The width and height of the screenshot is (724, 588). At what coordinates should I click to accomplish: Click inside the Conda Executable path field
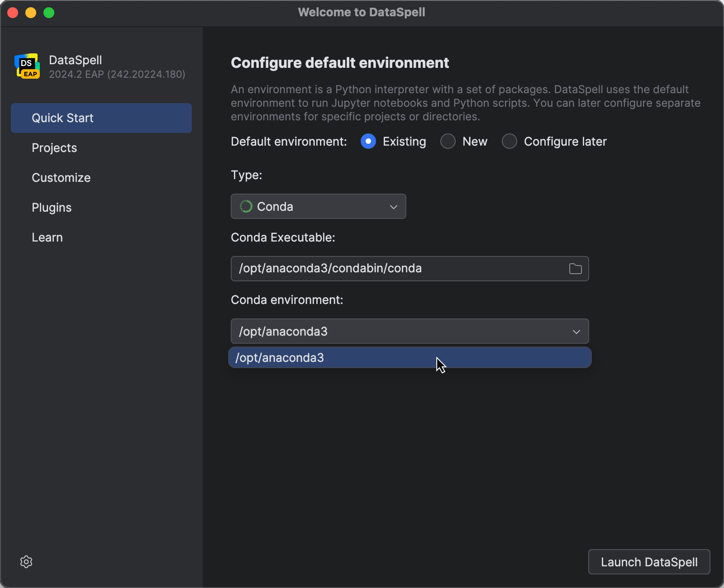click(x=398, y=268)
